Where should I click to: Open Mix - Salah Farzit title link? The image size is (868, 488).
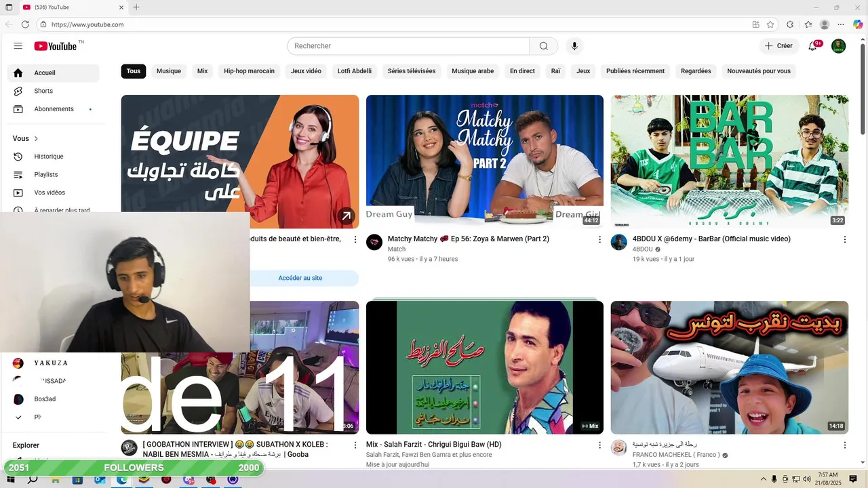point(434,445)
